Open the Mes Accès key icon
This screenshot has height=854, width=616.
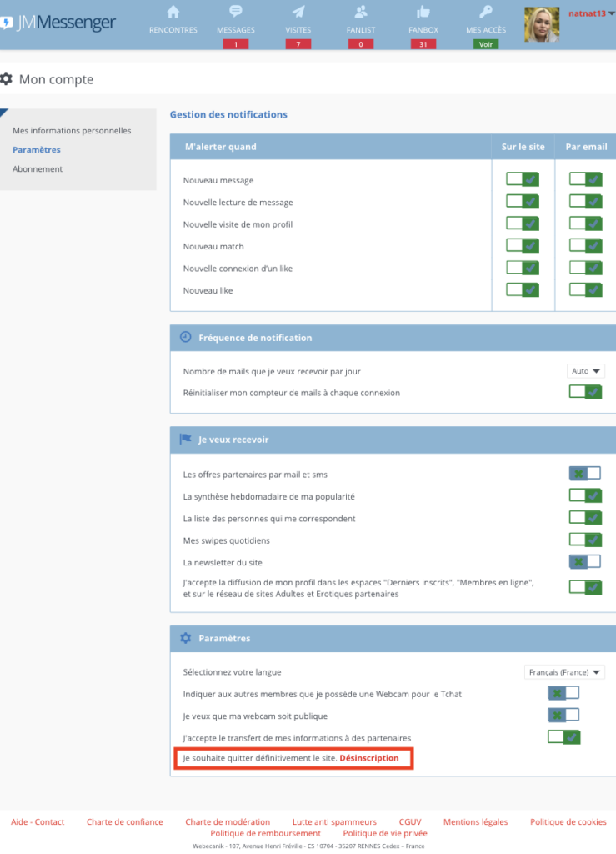pyautogui.click(x=486, y=12)
